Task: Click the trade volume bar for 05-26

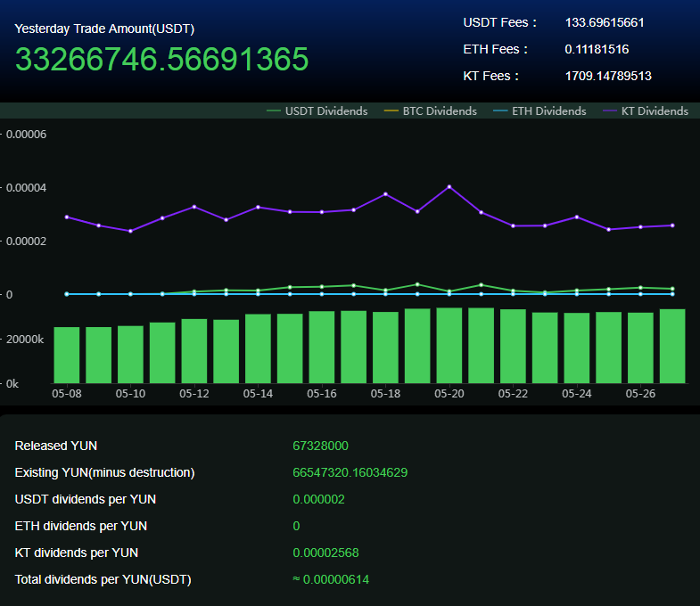Action: [640, 348]
